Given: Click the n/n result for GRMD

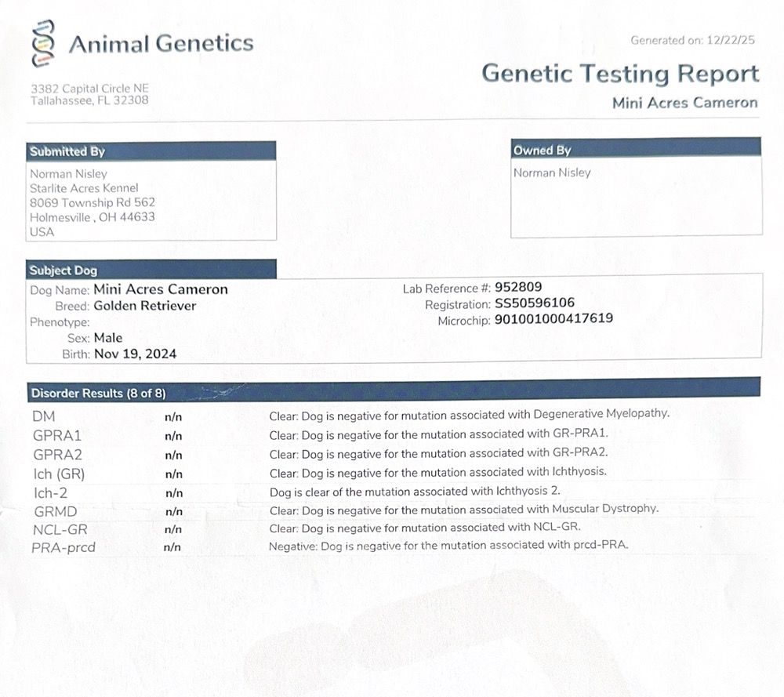Looking at the screenshot, I should point(173,511).
